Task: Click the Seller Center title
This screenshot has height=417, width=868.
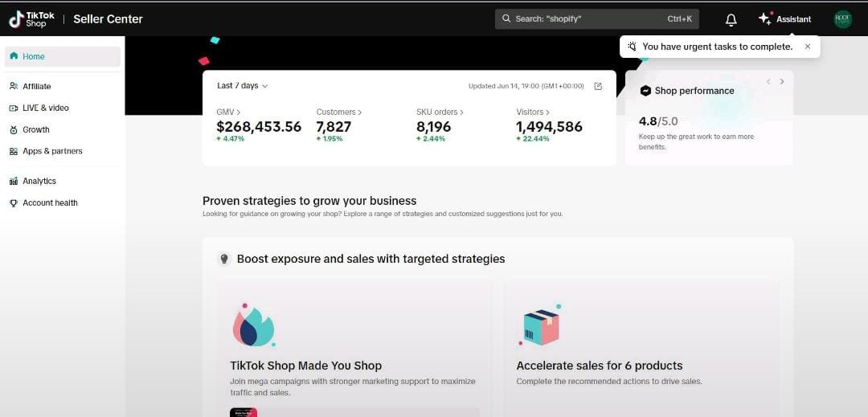Action: coord(108,19)
